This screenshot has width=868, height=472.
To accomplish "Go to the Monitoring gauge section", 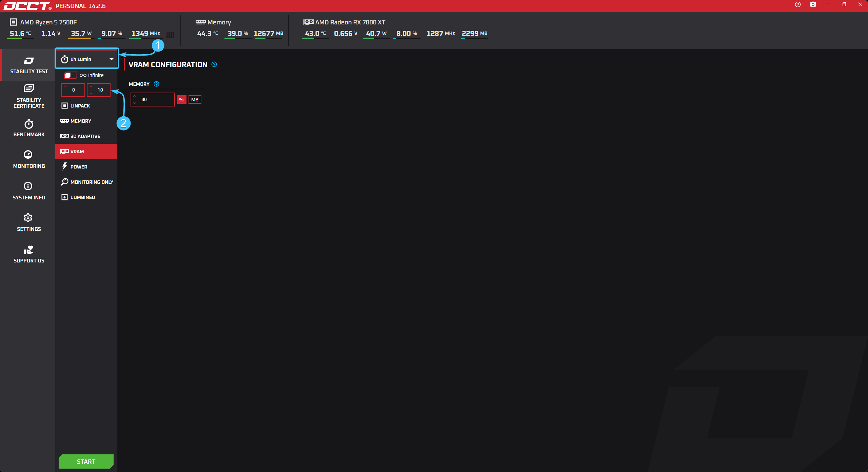I will [28, 155].
